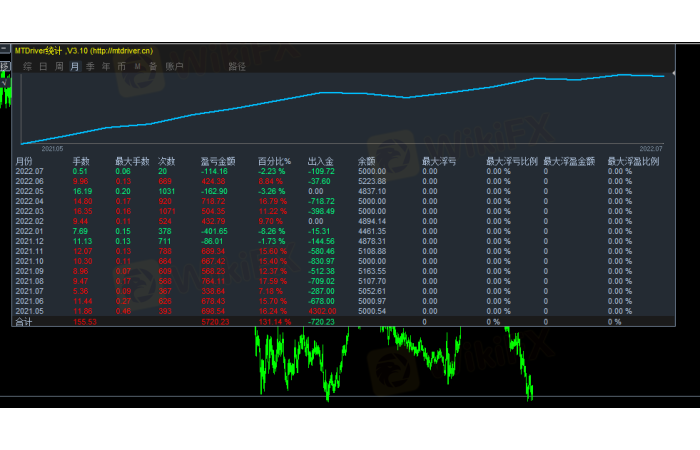Switch to the 年 yearly tab
Screen dimensions: 700x450
tap(106, 67)
